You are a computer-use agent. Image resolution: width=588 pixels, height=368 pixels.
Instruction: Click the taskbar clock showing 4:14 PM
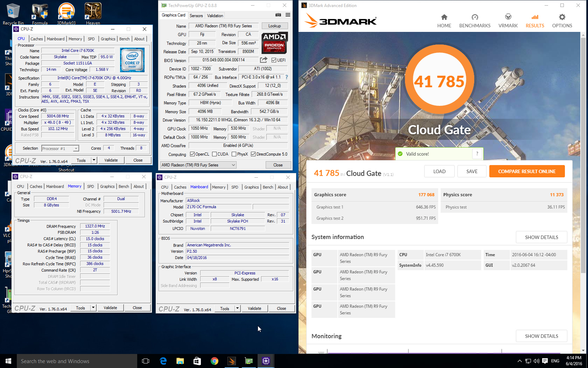[574, 361]
